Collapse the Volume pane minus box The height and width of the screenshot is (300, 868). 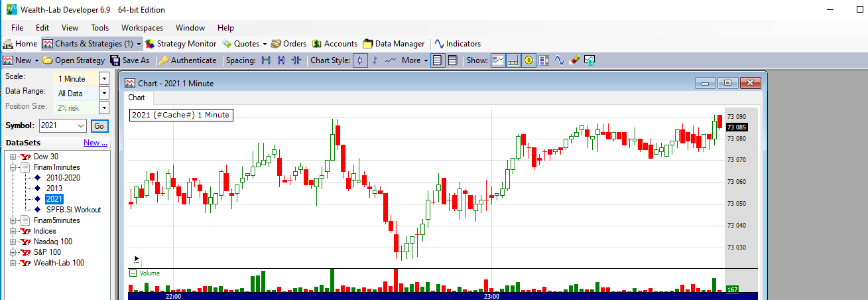(x=133, y=273)
